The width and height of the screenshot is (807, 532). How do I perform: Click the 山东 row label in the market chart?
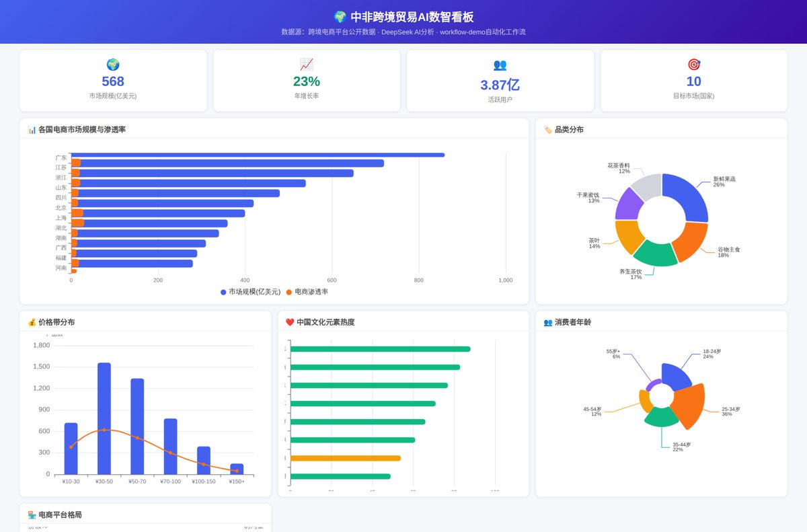click(x=61, y=188)
